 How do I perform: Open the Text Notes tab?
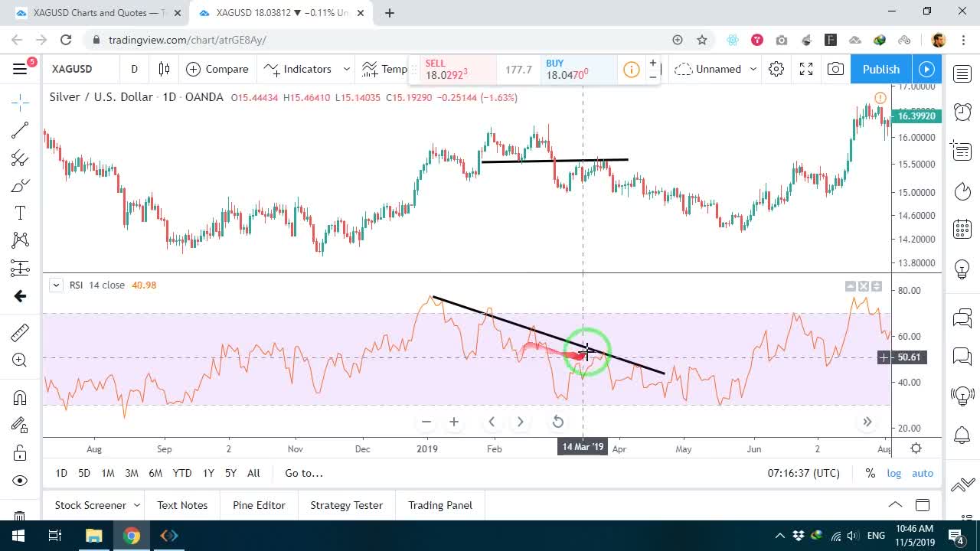click(182, 505)
